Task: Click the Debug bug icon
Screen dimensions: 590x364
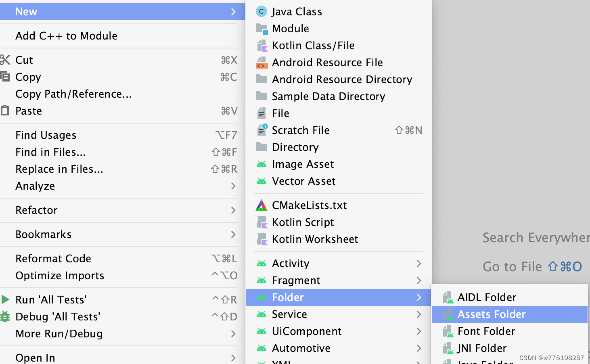Action: coord(5,316)
